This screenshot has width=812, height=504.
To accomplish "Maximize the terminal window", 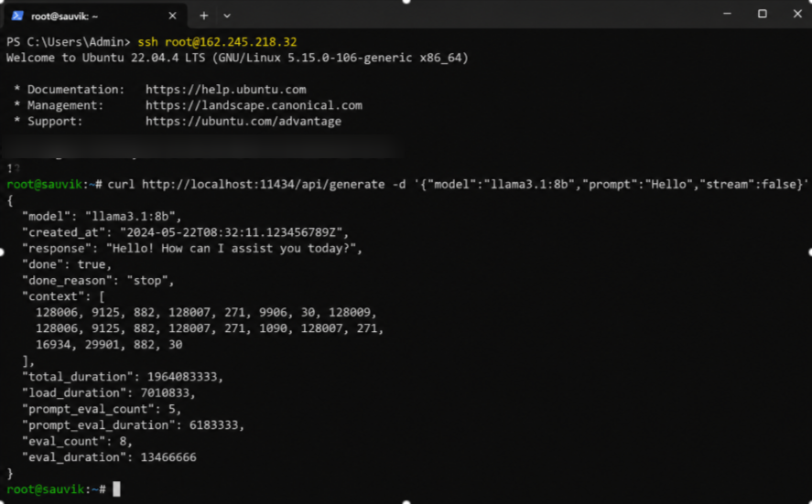I will click(x=763, y=14).
